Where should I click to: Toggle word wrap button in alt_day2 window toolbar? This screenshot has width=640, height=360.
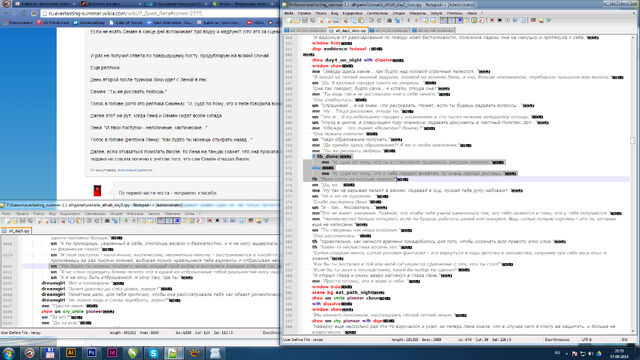pos(444,20)
